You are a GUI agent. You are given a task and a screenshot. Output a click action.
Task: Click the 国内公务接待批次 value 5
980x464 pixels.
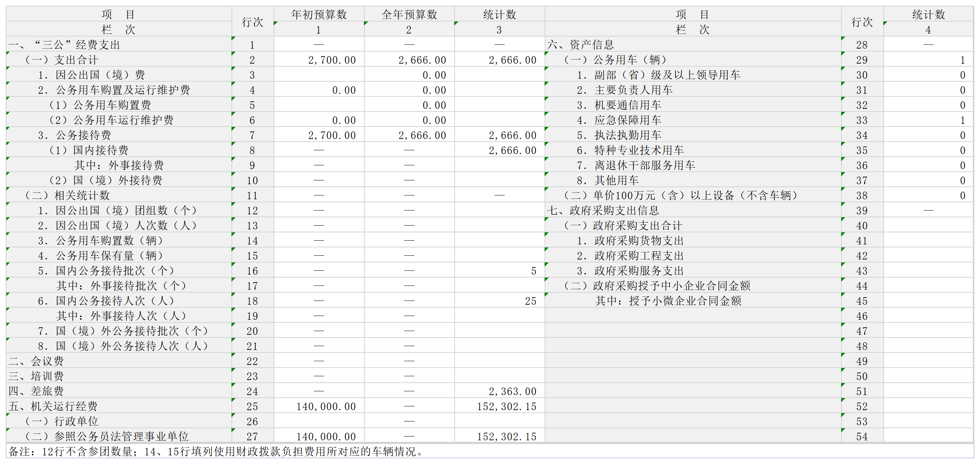click(533, 271)
